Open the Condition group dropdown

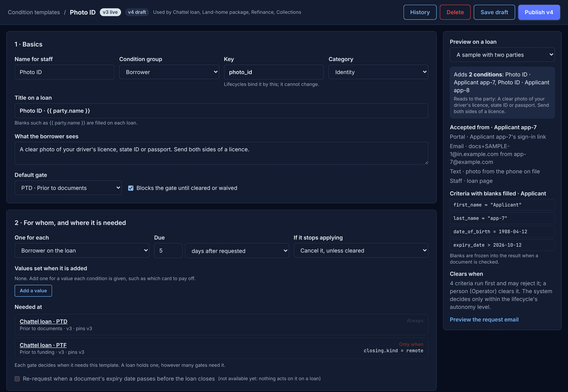[x=169, y=72]
